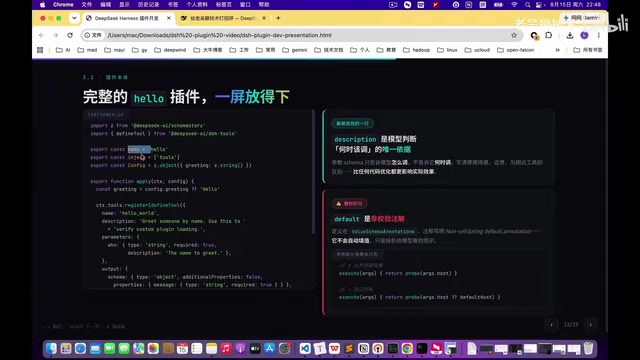Open System Settings from the dock
This screenshot has width=640, height=360.
tap(284, 349)
